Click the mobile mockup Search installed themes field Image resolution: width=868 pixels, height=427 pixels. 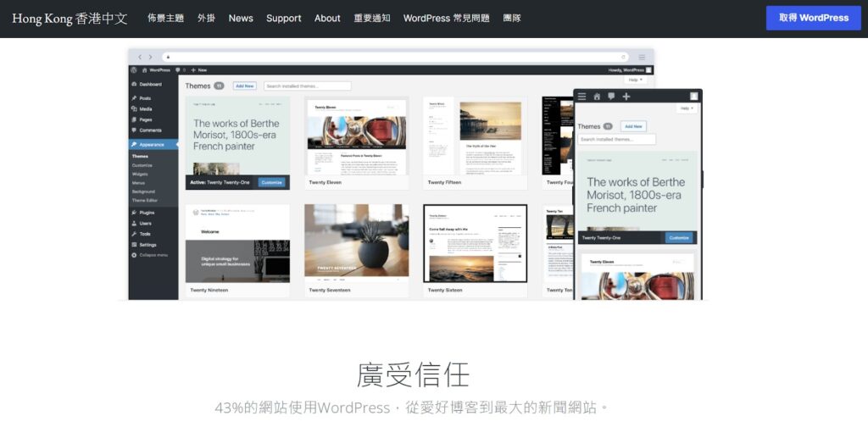[617, 140]
